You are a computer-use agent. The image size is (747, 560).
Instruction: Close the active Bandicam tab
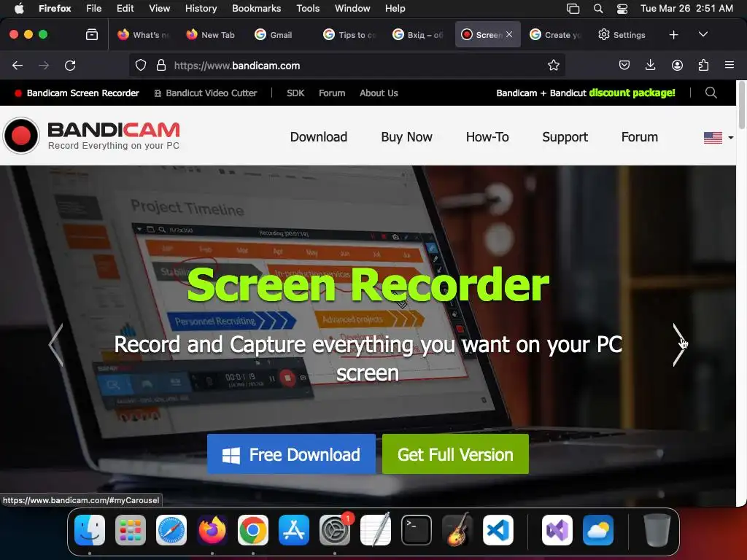(x=509, y=34)
